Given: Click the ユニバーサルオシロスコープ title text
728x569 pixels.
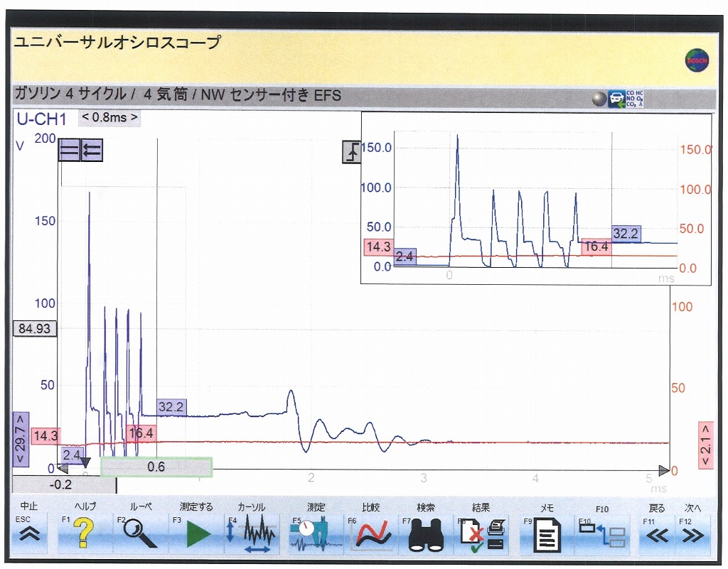Looking at the screenshot, I should (117, 42).
